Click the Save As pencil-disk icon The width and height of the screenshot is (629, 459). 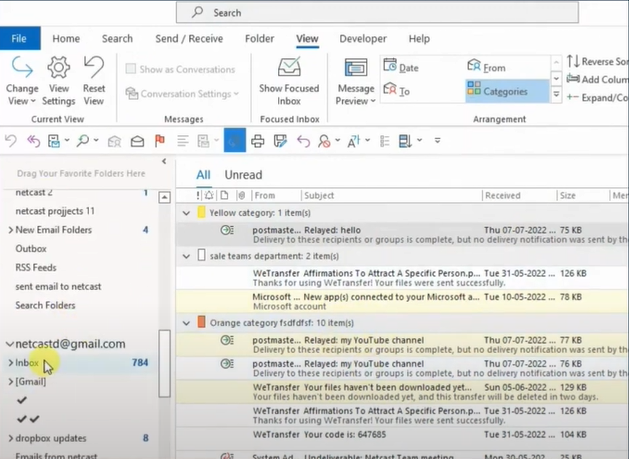point(280,141)
